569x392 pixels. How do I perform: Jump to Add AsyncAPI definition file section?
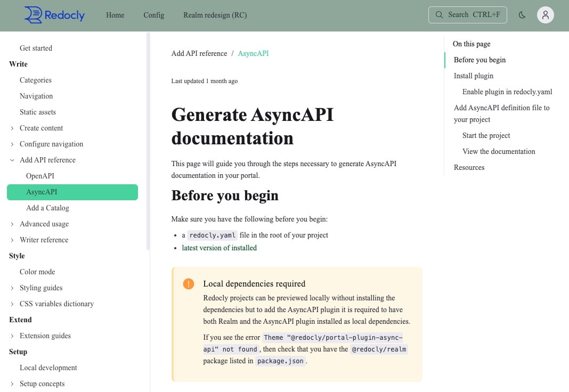(502, 113)
